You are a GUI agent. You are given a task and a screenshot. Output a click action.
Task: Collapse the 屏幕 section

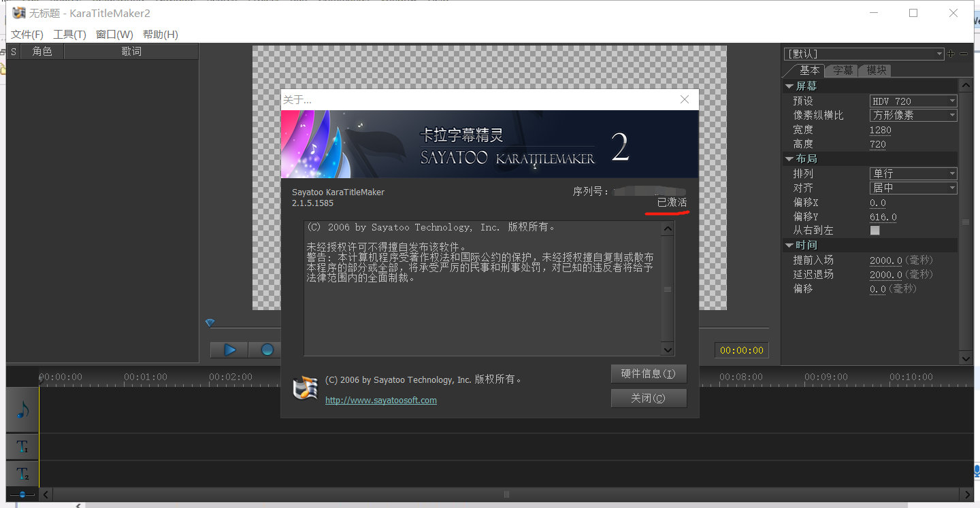pyautogui.click(x=789, y=86)
